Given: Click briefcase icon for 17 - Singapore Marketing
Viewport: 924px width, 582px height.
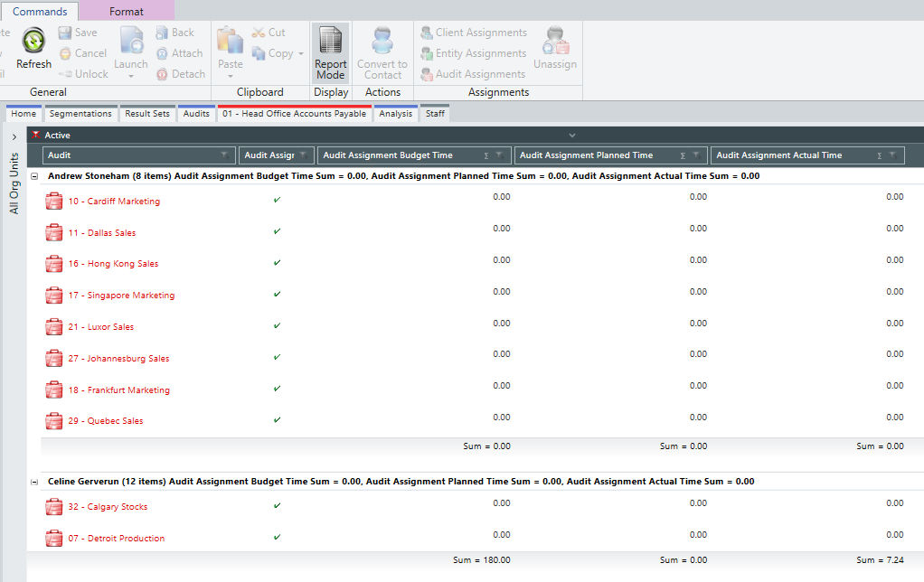Looking at the screenshot, I should pyautogui.click(x=53, y=295).
